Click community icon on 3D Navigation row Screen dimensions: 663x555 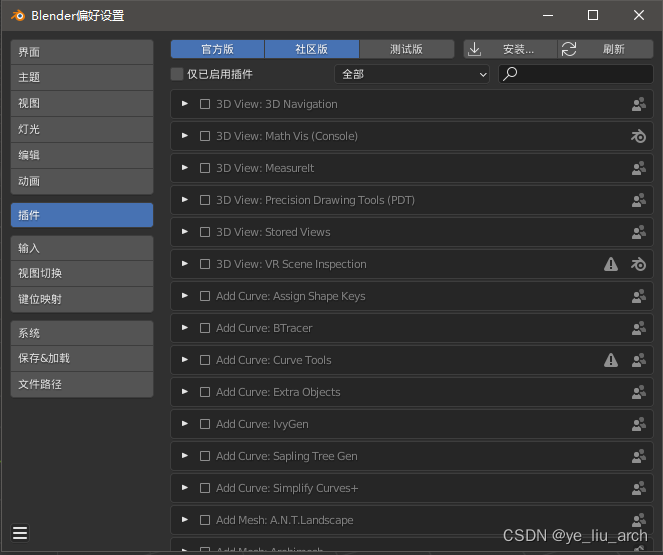pos(638,104)
